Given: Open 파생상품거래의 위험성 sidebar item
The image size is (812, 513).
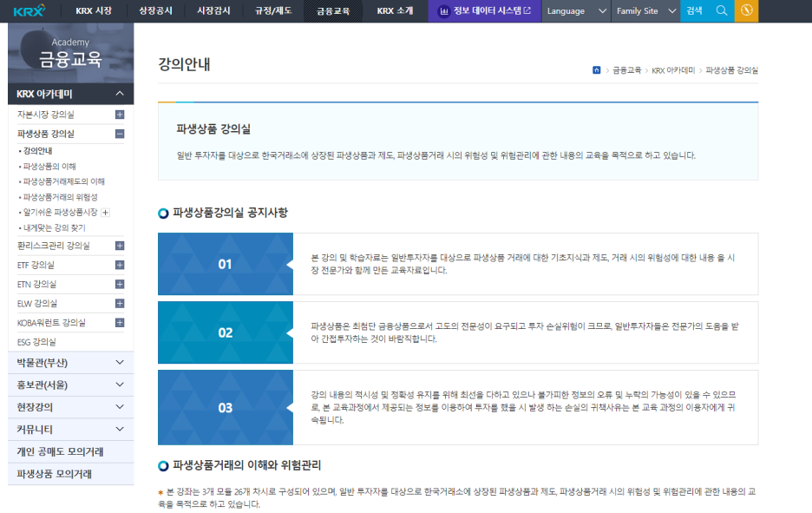Looking at the screenshot, I should (60, 197).
